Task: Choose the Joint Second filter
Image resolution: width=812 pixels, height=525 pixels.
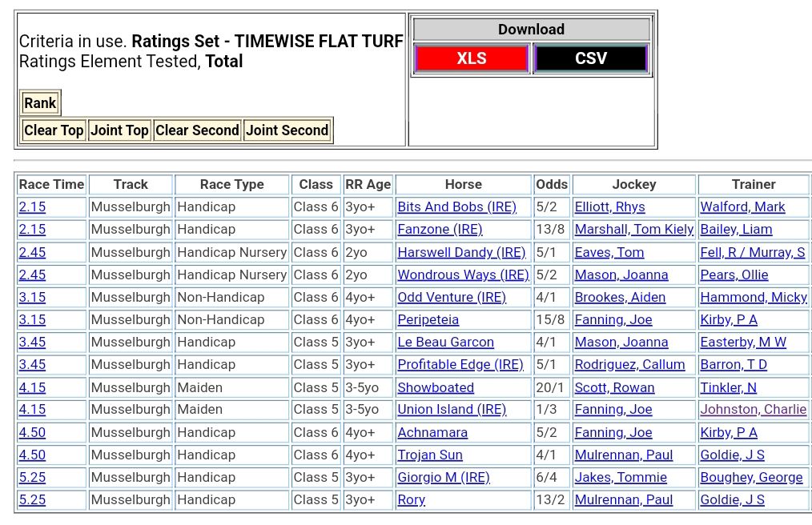Action: tap(287, 130)
